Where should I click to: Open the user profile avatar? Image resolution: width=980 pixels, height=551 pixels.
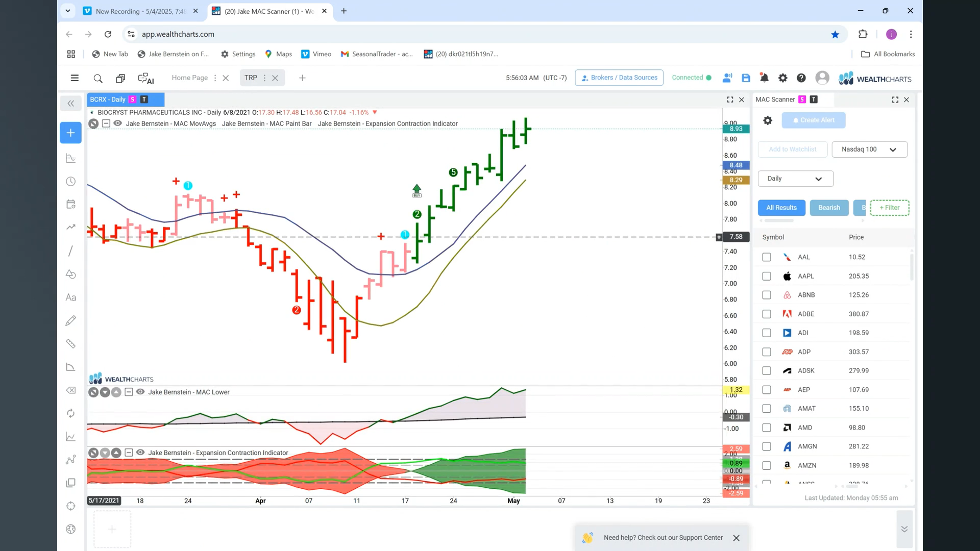[822, 78]
